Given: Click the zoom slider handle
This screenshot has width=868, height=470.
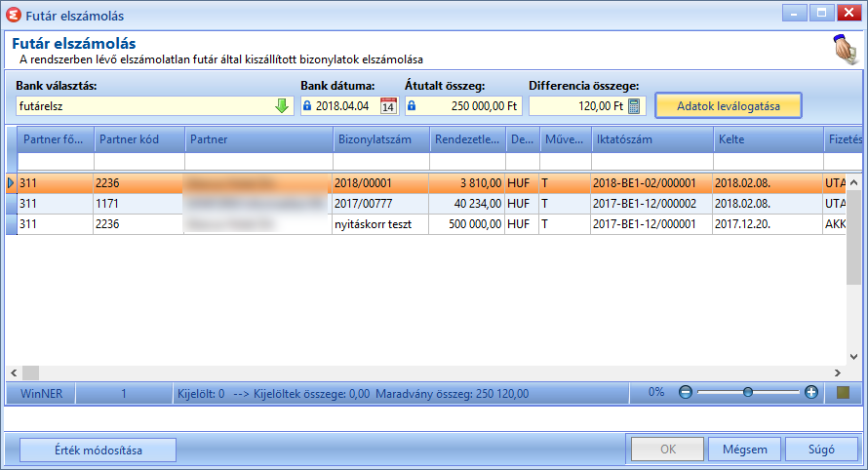Looking at the screenshot, I should click(x=748, y=393).
